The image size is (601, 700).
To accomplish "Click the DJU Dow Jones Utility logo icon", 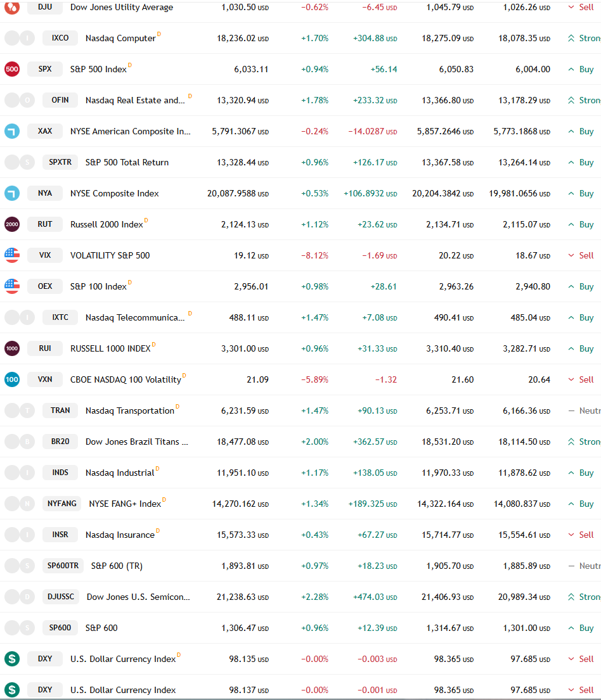I will [12, 7].
